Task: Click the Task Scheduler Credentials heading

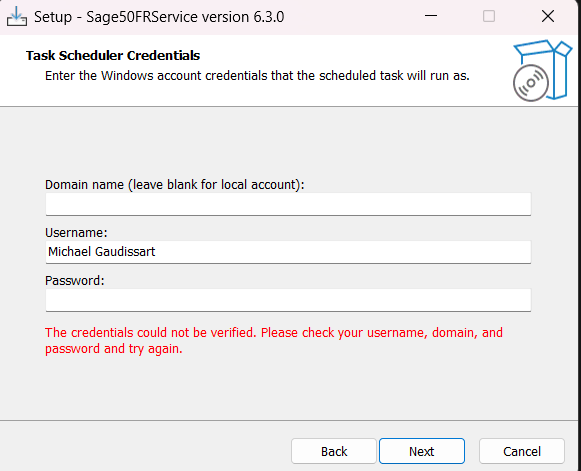Action: [x=113, y=56]
